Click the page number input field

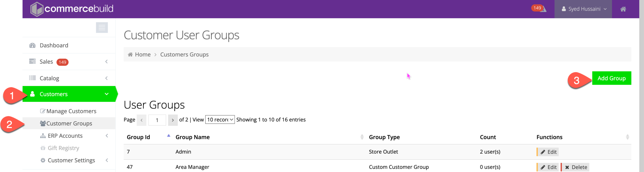pos(157,120)
